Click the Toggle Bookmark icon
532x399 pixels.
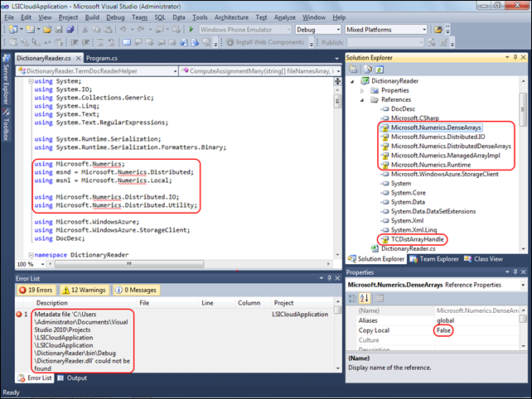[x=127, y=42]
